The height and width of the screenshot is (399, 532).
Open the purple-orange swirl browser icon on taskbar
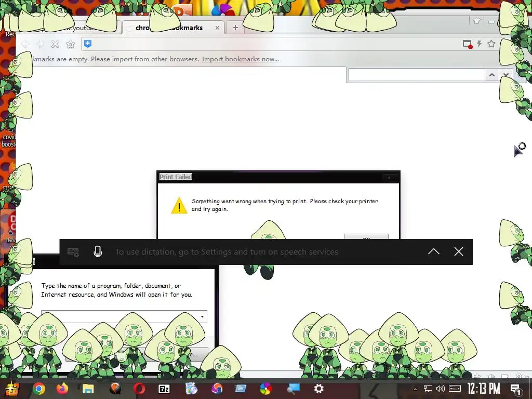point(217,389)
